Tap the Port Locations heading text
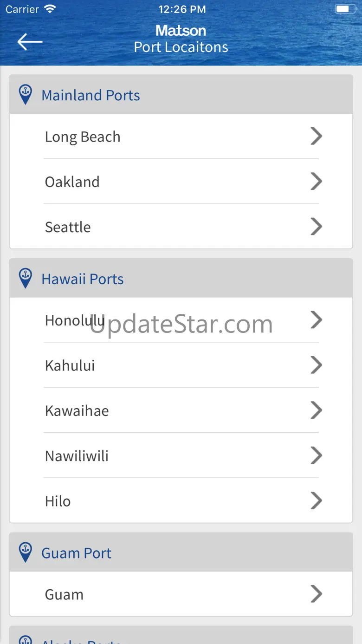Viewport: 362px width, 644px height. (x=181, y=47)
